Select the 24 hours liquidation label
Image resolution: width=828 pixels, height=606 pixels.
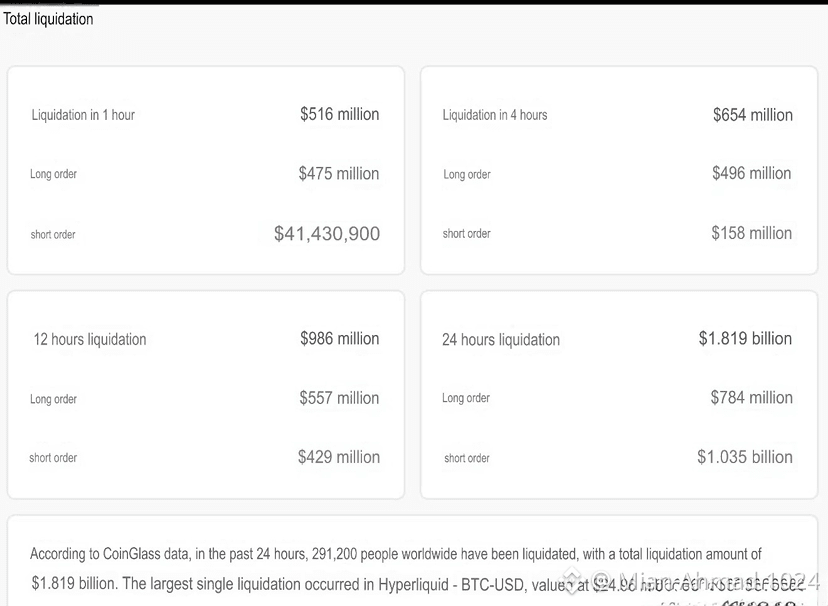coord(501,339)
